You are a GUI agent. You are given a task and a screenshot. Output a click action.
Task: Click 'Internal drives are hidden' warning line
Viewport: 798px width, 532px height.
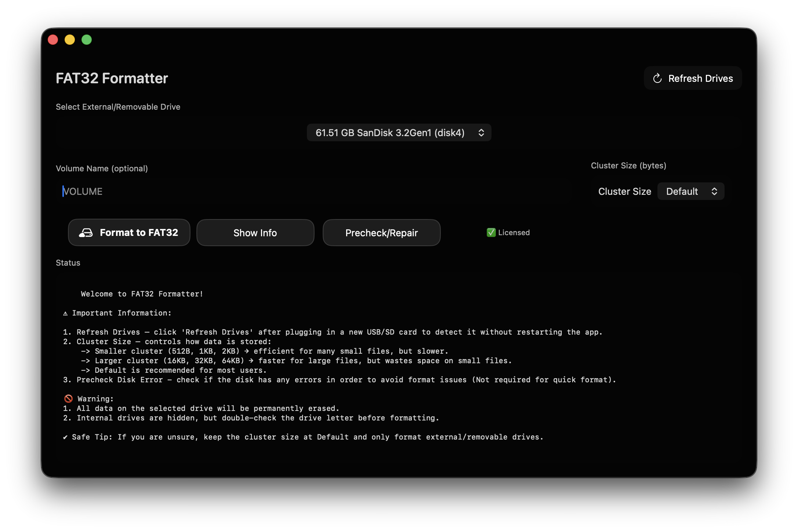pos(251,418)
